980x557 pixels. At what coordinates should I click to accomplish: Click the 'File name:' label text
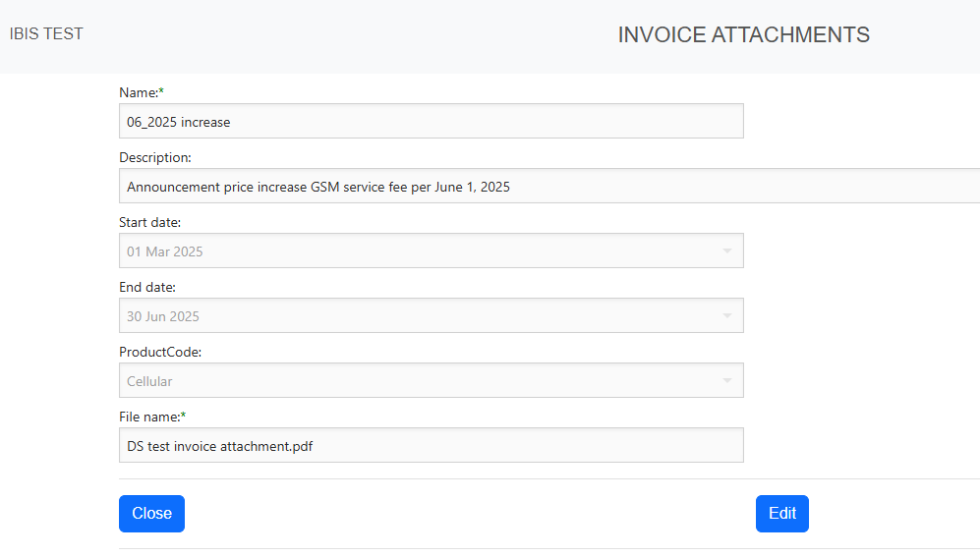[x=148, y=418]
